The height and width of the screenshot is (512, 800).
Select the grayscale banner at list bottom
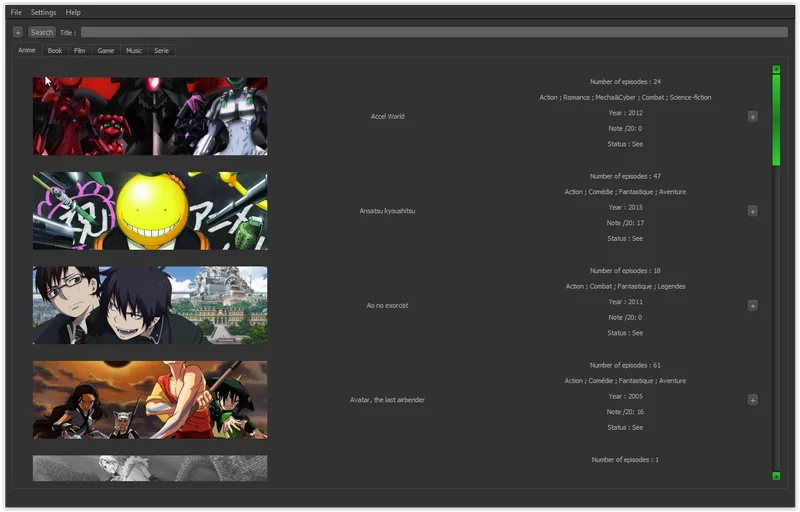(x=150, y=468)
